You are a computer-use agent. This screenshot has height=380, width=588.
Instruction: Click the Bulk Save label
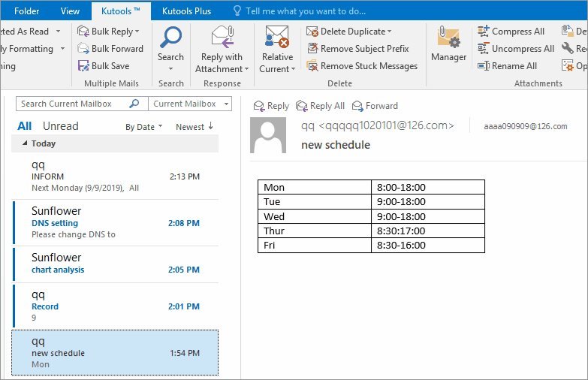[x=110, y=66]
